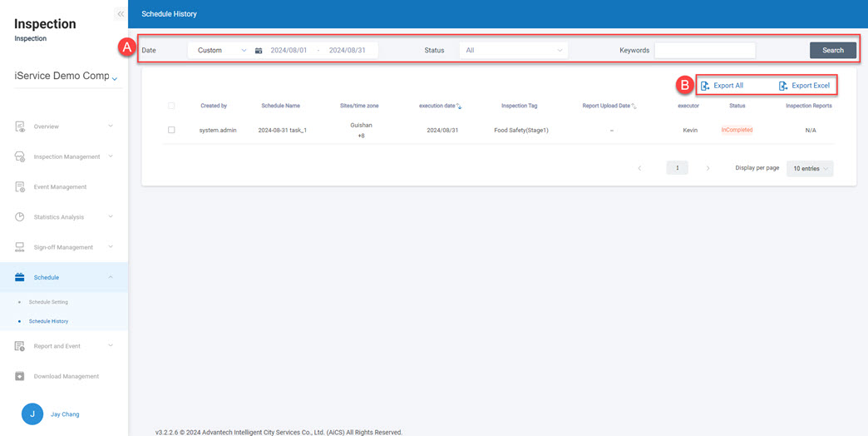Collapse the sidebar with double-chevron icon
The height and width of the screenshot is (436, 868).
tap(121, 14)
